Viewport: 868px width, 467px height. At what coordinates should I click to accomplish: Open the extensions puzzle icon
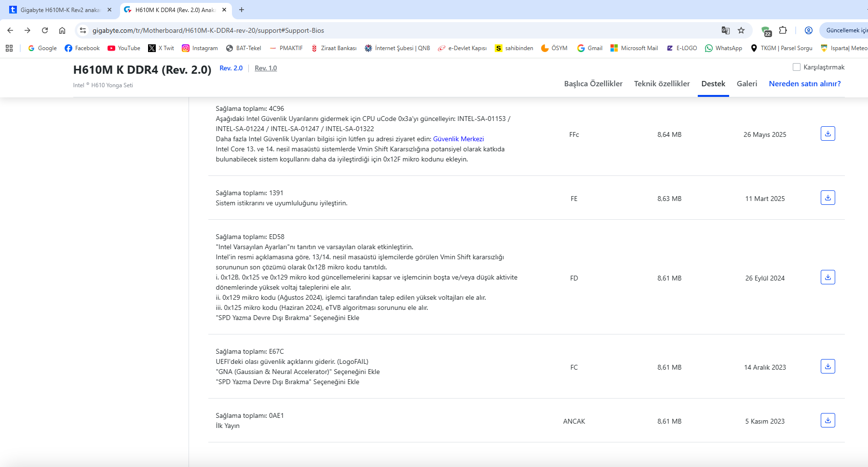783,30
